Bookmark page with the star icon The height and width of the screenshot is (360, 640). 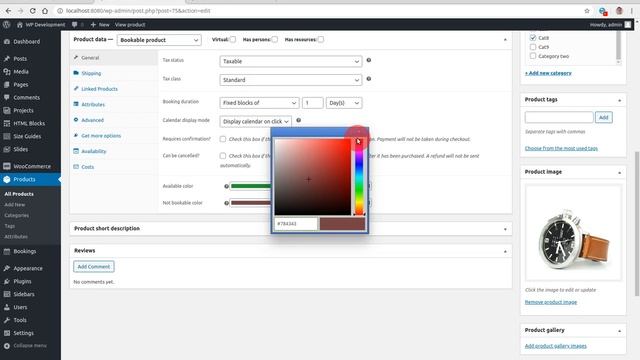click(x=587, y=11)
